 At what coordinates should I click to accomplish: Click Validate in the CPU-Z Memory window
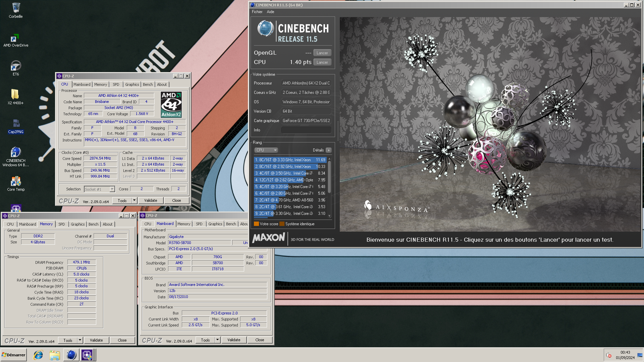point(96,340)
